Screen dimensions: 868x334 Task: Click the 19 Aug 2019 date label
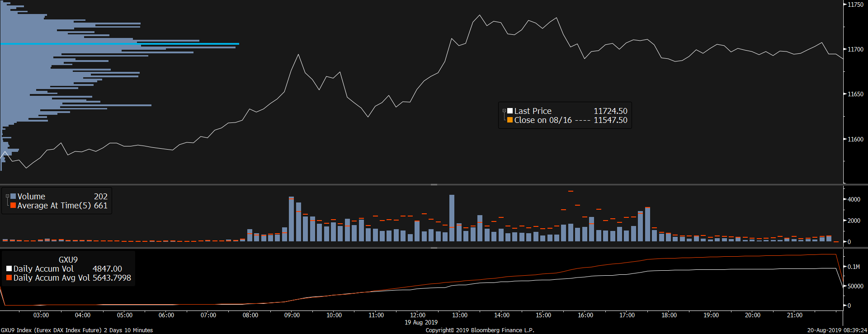tap(421, 322)
